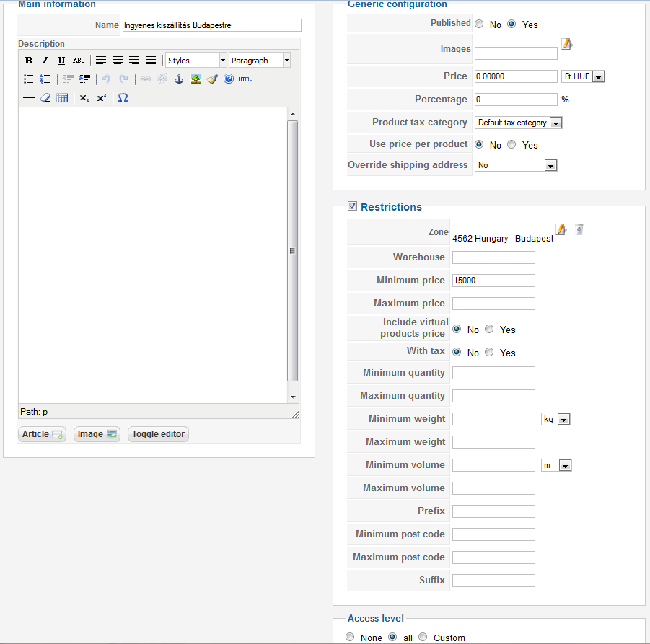
Task: Insert link using chain icon
Action: (x=146, y=79)
